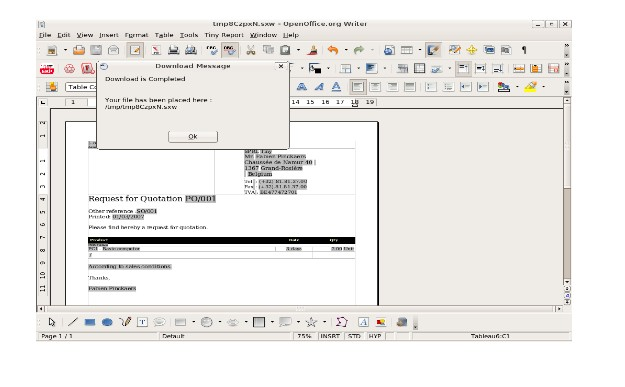Open Page Preview

click(191, 50)
